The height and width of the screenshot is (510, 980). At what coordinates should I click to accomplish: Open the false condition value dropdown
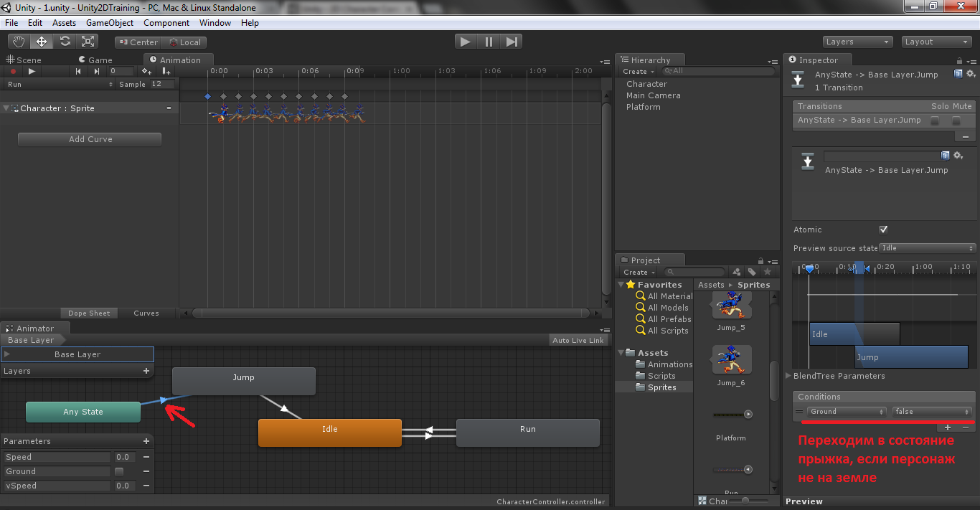point(932,412)
